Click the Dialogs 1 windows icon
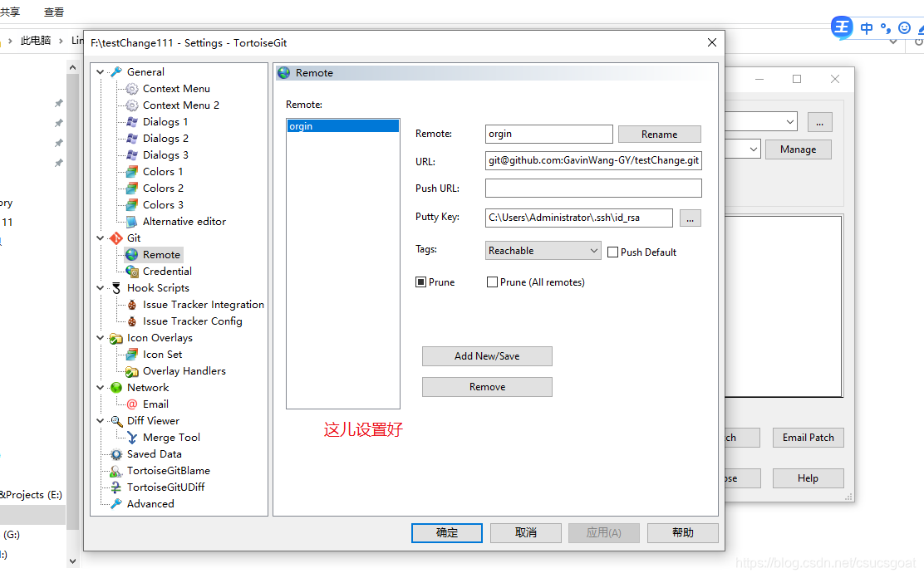Screen dimensions: 924x578 (x=132, y=122)
